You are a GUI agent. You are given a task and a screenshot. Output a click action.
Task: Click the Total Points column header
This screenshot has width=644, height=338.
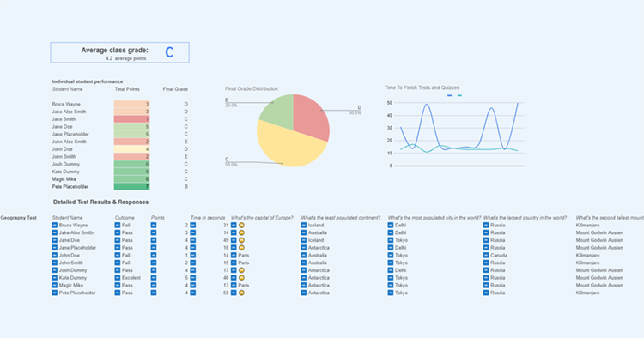click(x=127, y=89)
